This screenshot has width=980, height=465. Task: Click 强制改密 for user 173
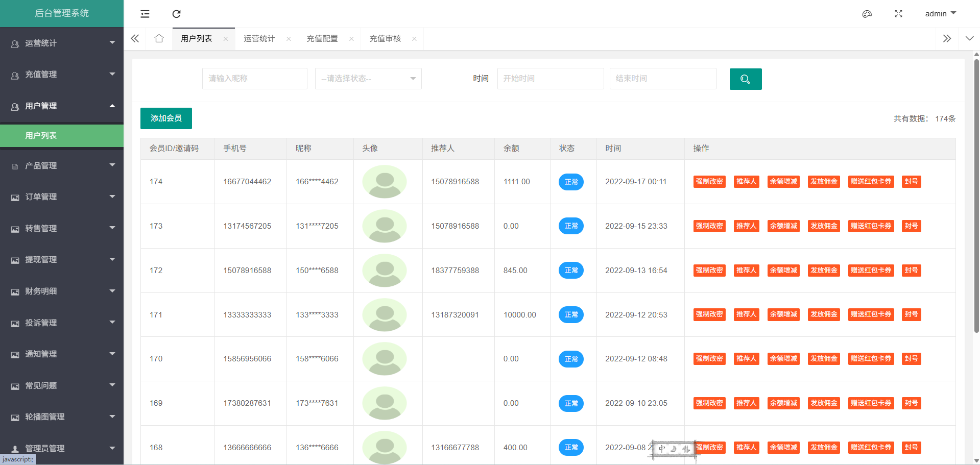click(x=709, y=226)
